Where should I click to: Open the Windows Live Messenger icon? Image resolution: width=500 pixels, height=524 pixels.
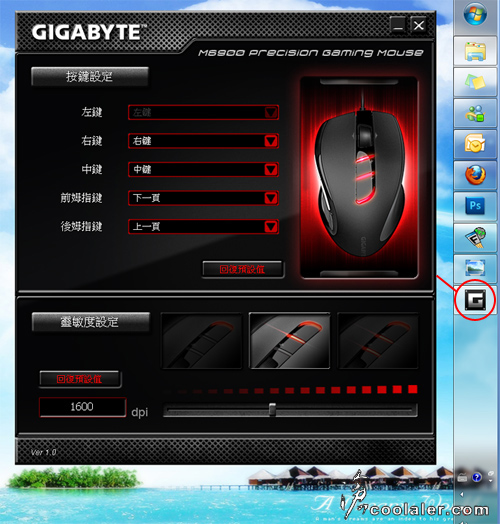pyautogui.click(x=475, y=113)
